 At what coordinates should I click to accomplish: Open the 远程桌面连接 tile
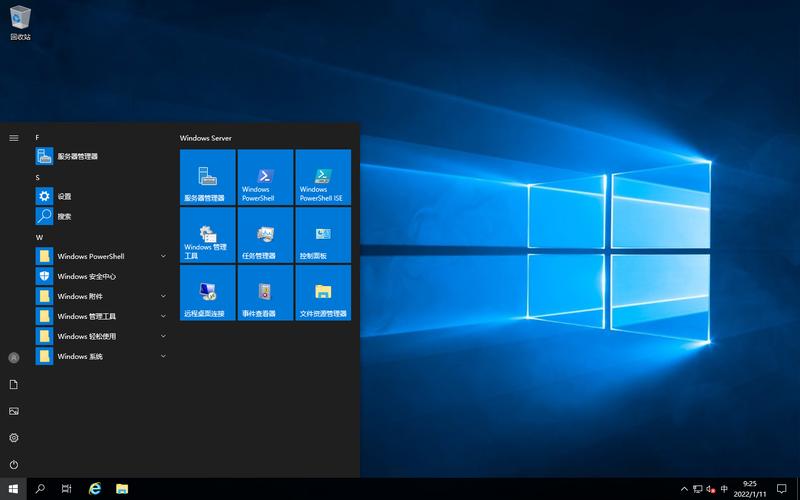tap(208, 292)
